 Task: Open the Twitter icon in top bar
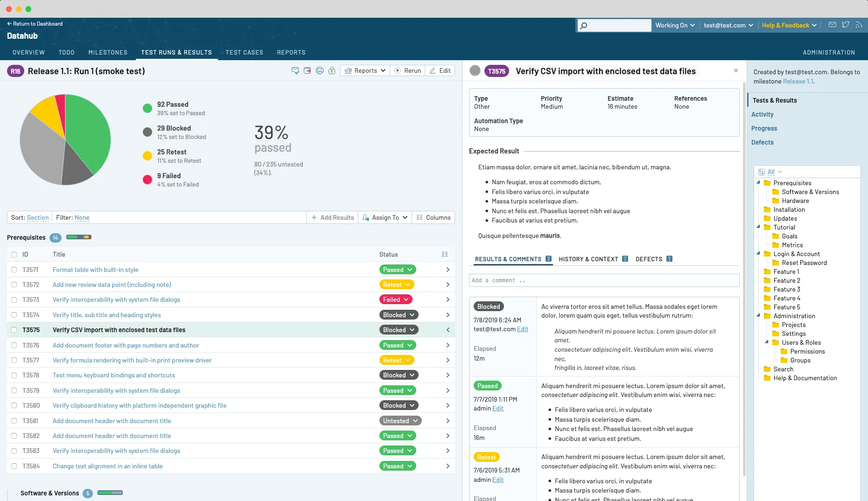click(x=845, y=25)
